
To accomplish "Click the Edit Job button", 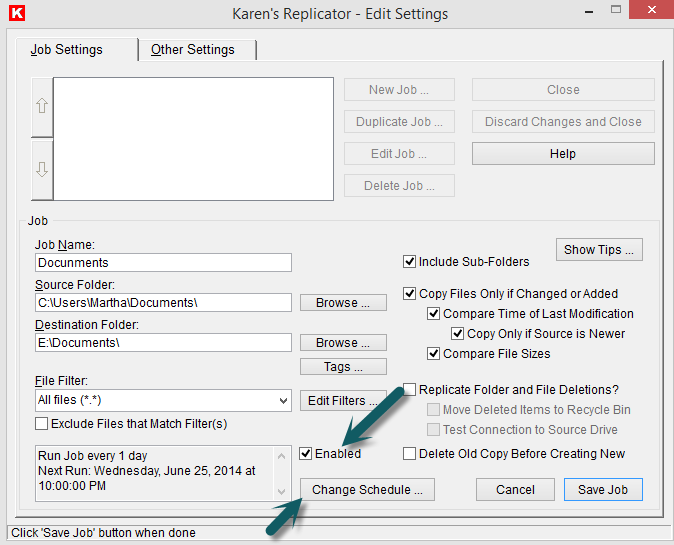I will point(399,154).
